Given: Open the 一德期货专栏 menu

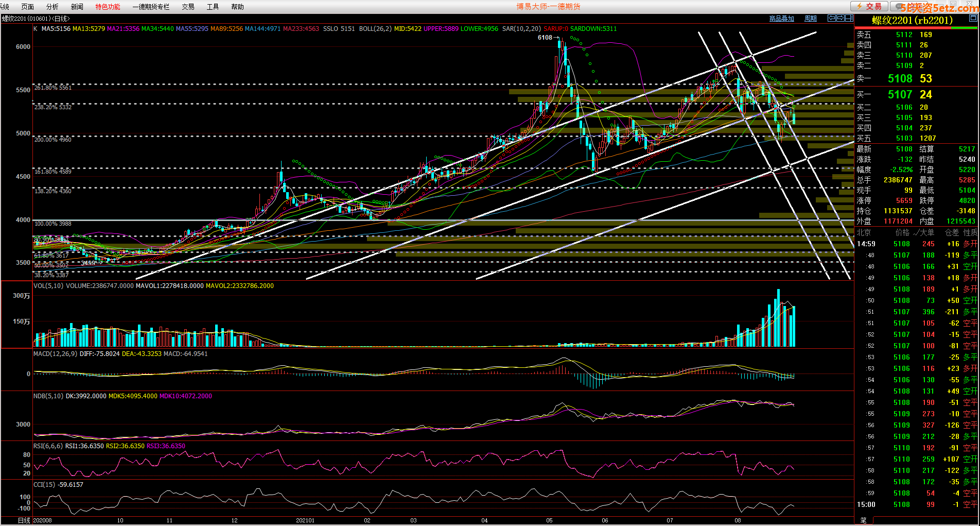Looking at the screenshot, I should point(151,7).
